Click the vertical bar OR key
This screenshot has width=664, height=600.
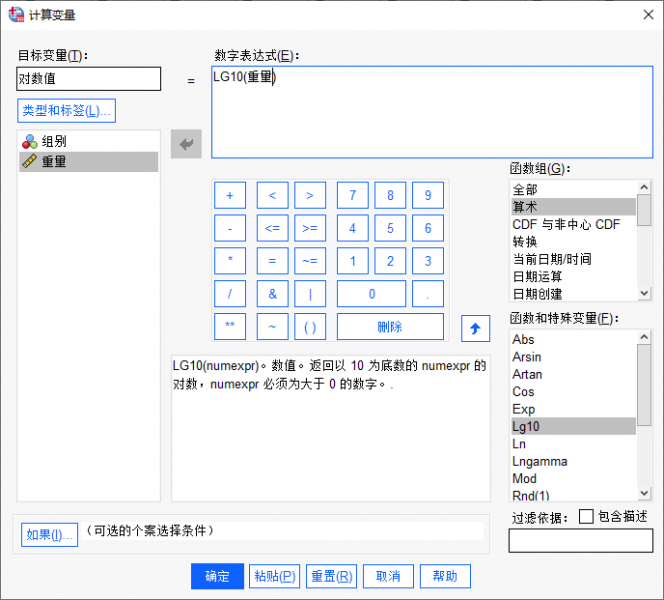pos(310,293)
